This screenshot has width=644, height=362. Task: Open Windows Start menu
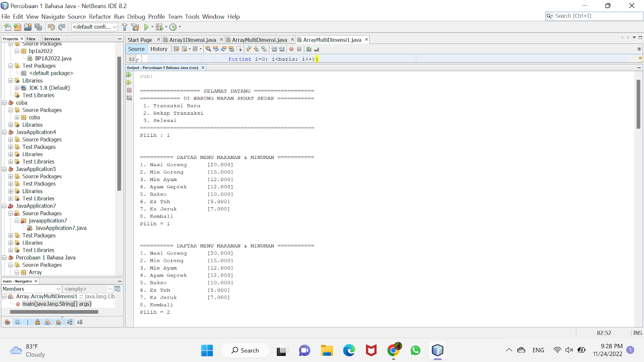tap(207, 351)
